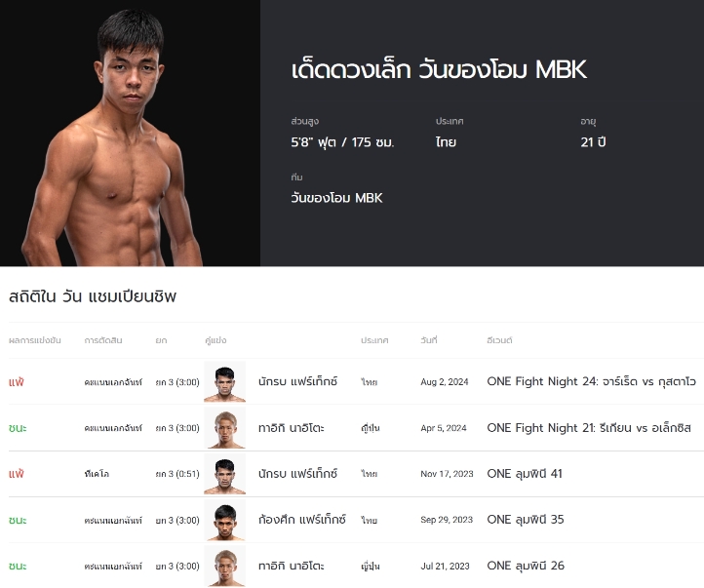
Task: Click the opponent thumbnail in the Apr 5, 2024 row
Action: [224, 428]
